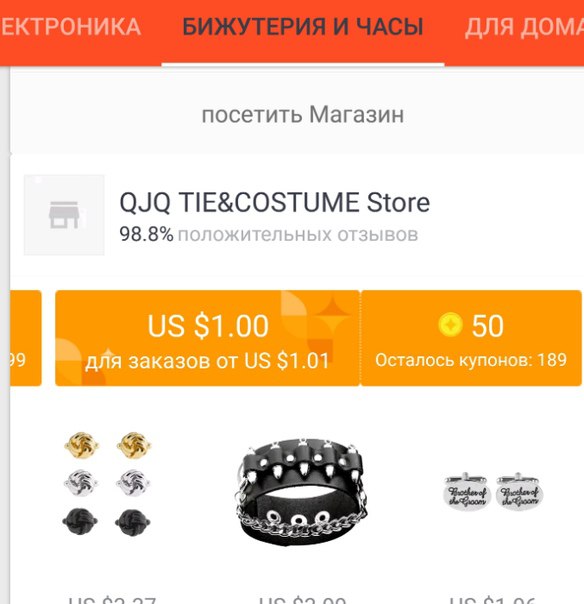Viewport: 584px width, 604px height.
Task: Select the price under the leather bracelet
Action: [302, 600]
